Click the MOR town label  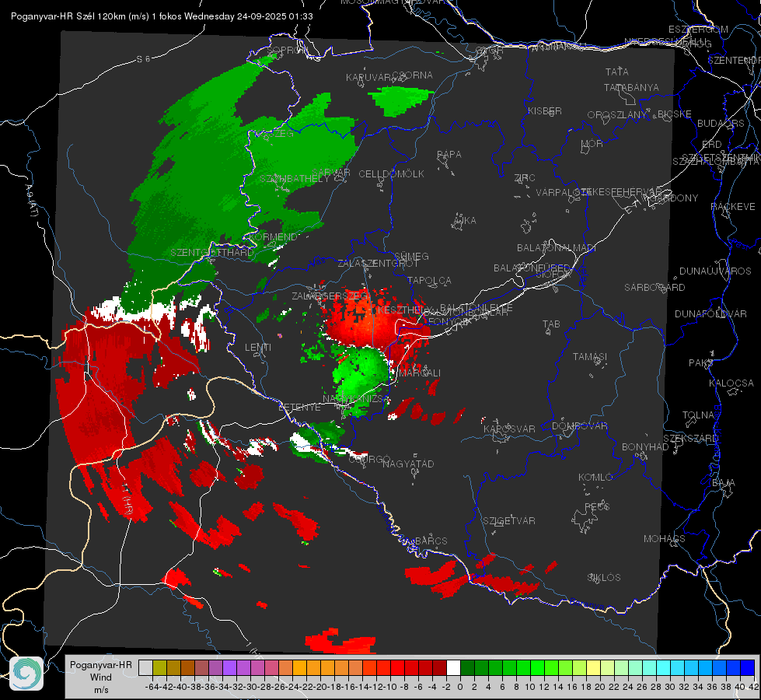point(592,144)
